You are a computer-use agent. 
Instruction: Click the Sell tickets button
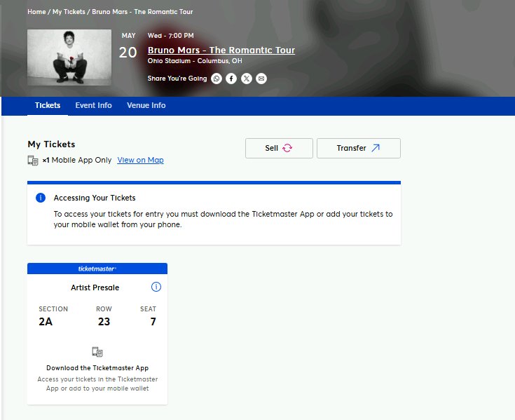click(x=279, y=148)
